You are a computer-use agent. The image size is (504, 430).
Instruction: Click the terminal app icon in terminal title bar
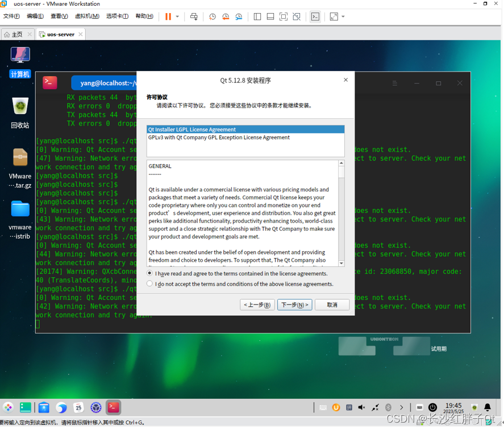pos(50,82)
